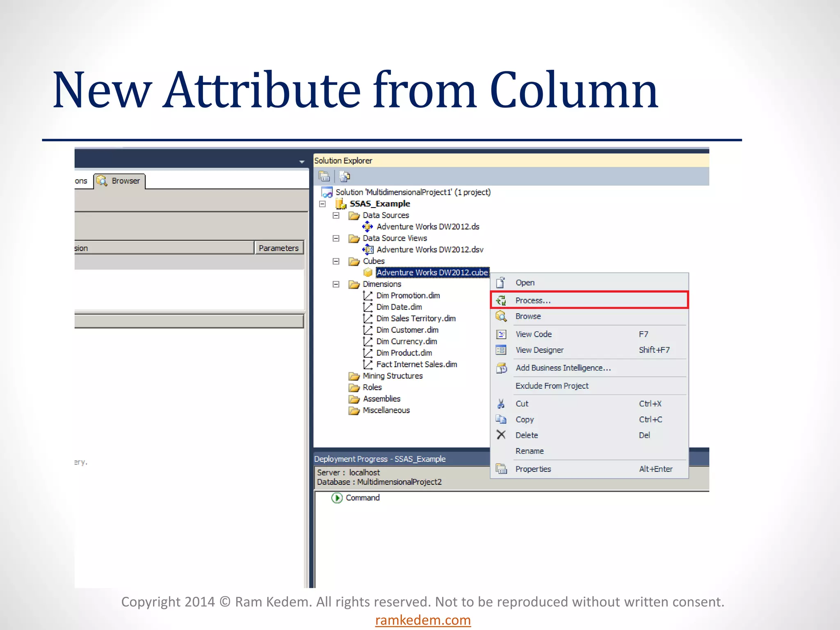840x630 pixels.
Task: Collapse the Data Sources folder
Action: tap(336, 215)
